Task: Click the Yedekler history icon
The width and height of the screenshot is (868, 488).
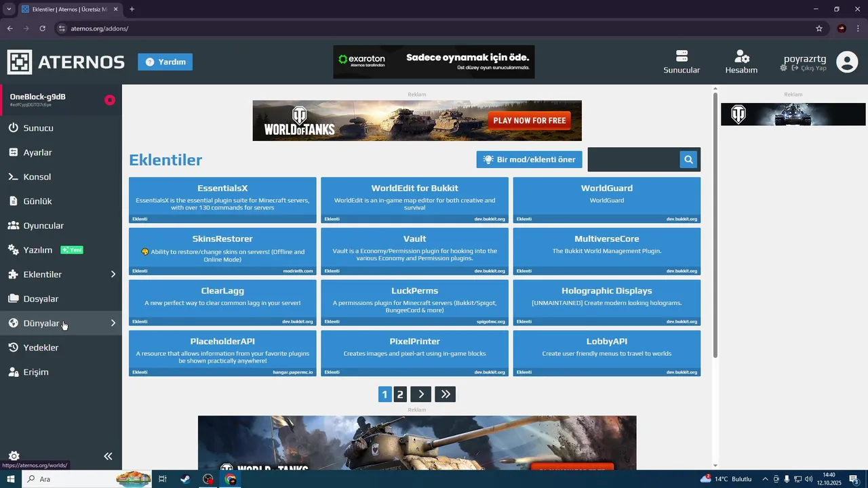Action: (13, 348)
